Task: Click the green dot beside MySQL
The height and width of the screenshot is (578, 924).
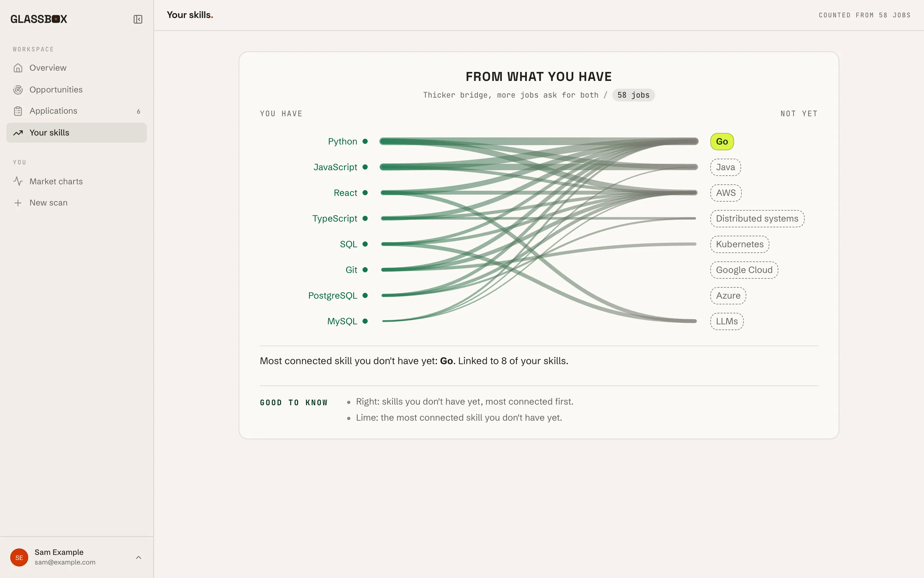Action: click(x=365, y=321)
